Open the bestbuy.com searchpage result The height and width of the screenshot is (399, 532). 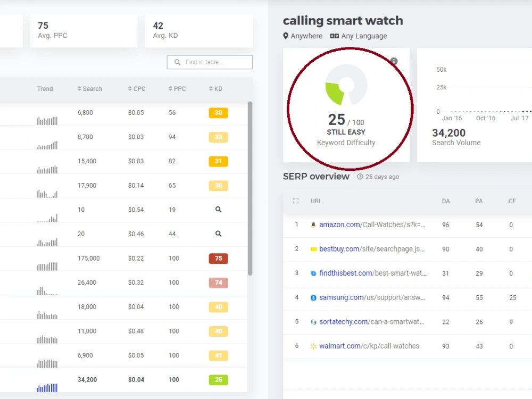372,249
